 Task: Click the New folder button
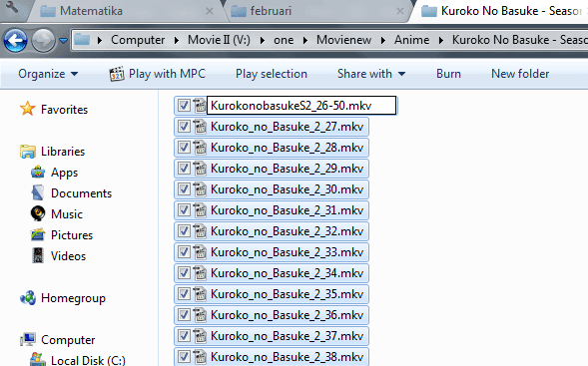point(520,74)
